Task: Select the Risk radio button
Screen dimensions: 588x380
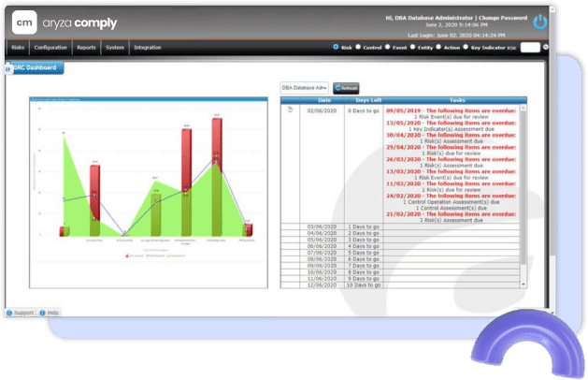Action: tap(336, 47)
